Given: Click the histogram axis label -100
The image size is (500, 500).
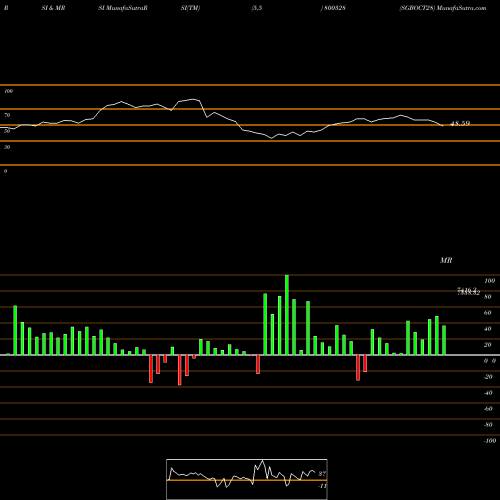Looking at the screenshot, I should 490,441.
